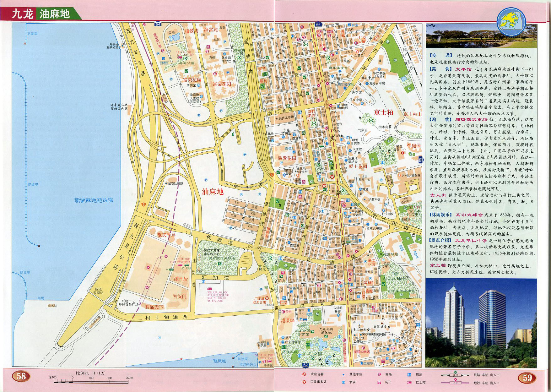Click the 民政事务处 legend icon
Viewport: 551px width, 392px height.
pyautogui.click(x=304, y=382)
